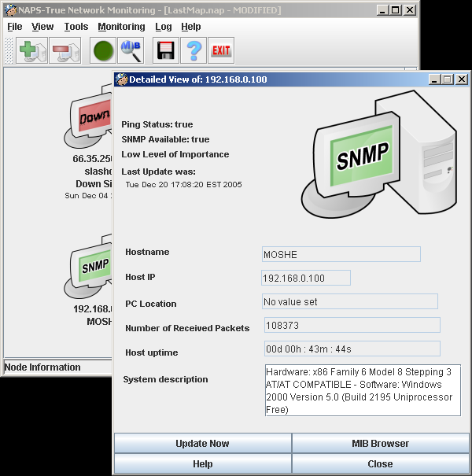The image size is (472, 476).
Task: Open the Tools menu
Action: point(76,27)
